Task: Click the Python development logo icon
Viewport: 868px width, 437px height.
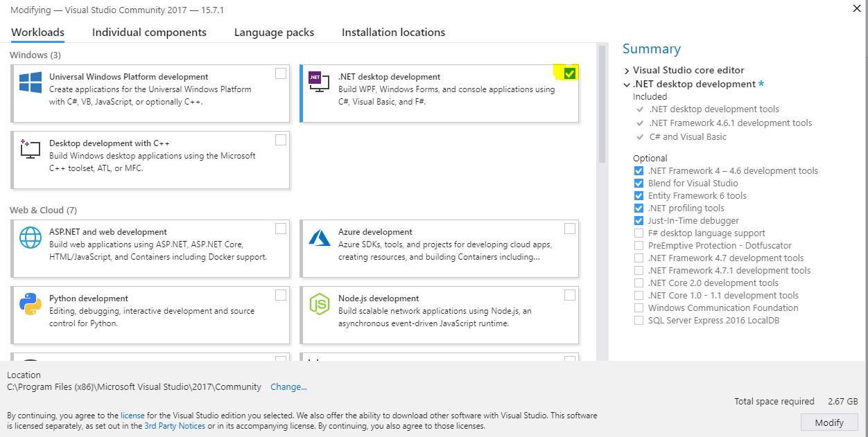Action: (31, 305)
